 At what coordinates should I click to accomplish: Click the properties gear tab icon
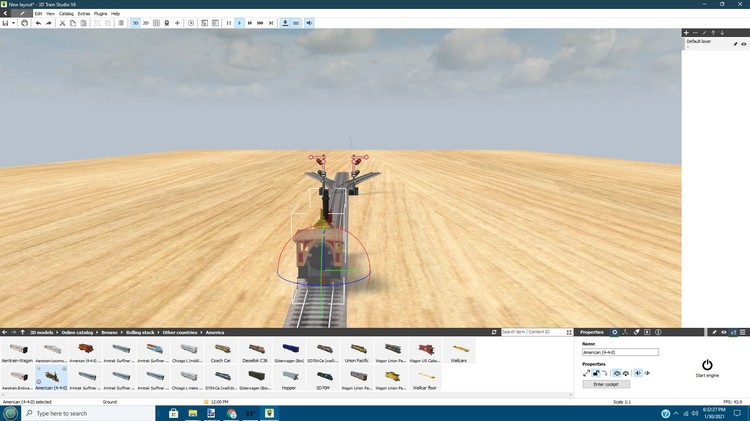tap(615, 332)
